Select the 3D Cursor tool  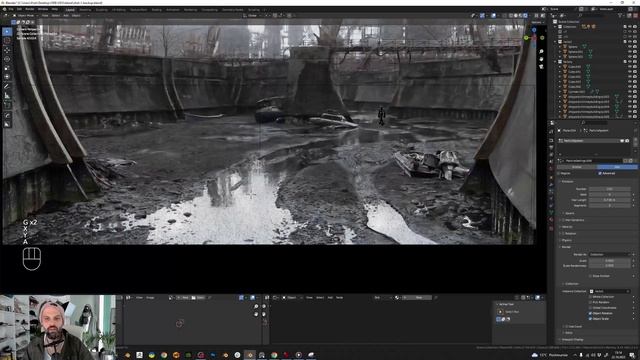pyautogui.click(x=7, y=40)
